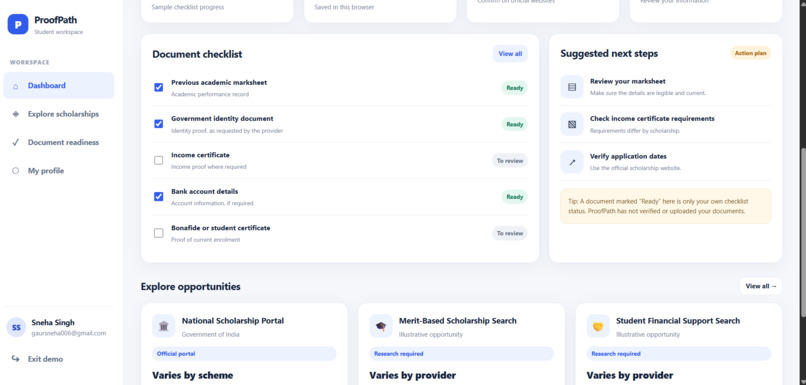
Task: Open the Dashboard menu item
Action: (59, 85)
